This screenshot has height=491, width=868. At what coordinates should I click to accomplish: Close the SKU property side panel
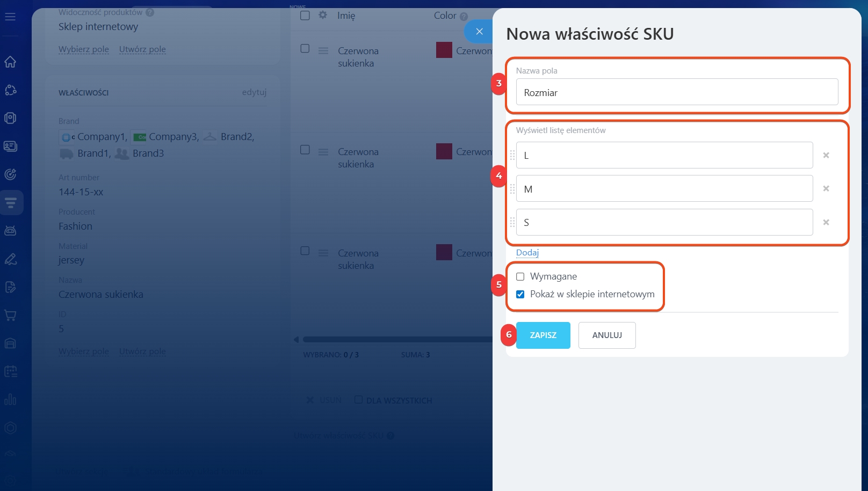(479, 32)
